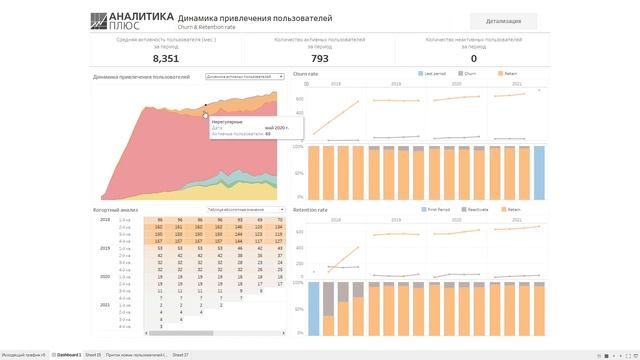Open the Приток новых пользователей sheet tab

point(136,356)
